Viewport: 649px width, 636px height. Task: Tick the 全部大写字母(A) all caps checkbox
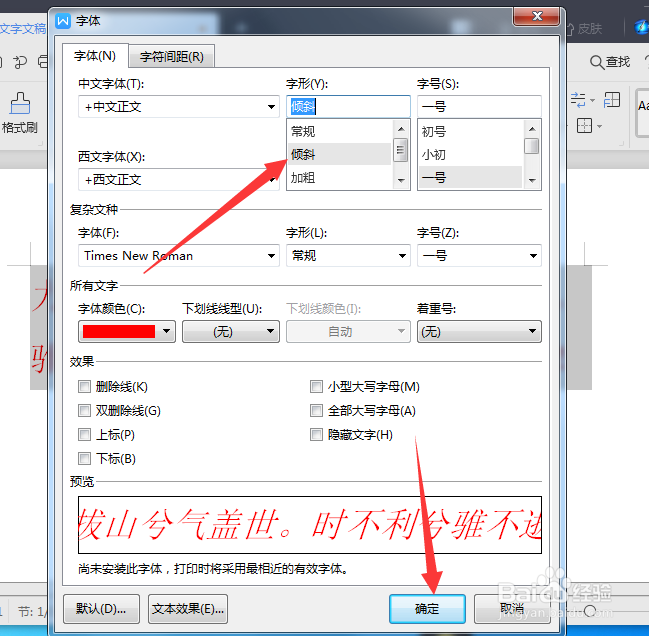316,411
